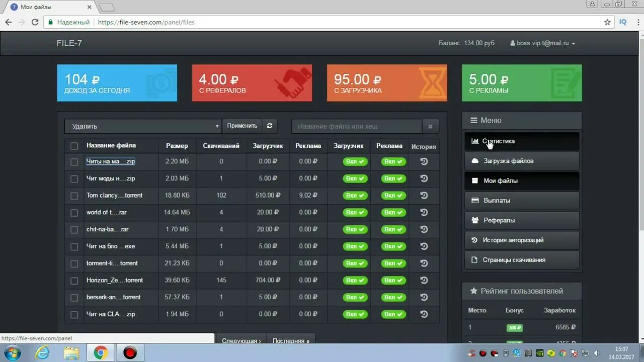Image resolution: width=644 pixels, height=362 pixels.
Task: Click the Применить button
Action: coord(242,126)
